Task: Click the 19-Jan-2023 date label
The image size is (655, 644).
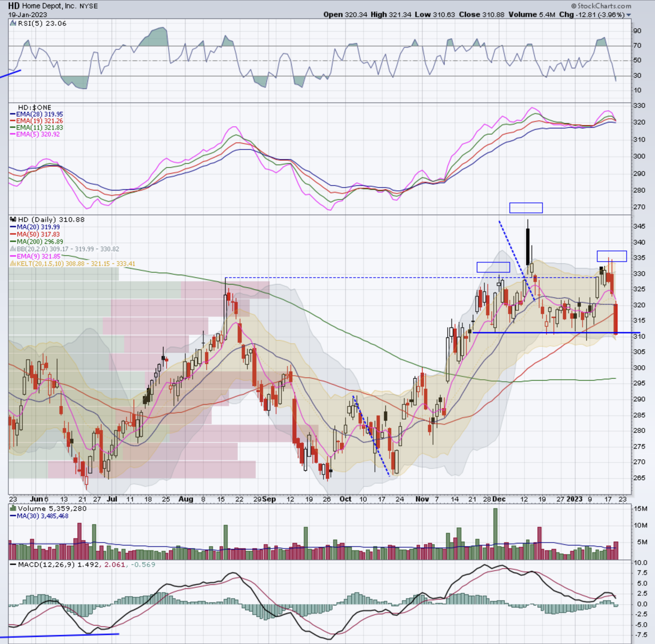Action: (28, 15)
